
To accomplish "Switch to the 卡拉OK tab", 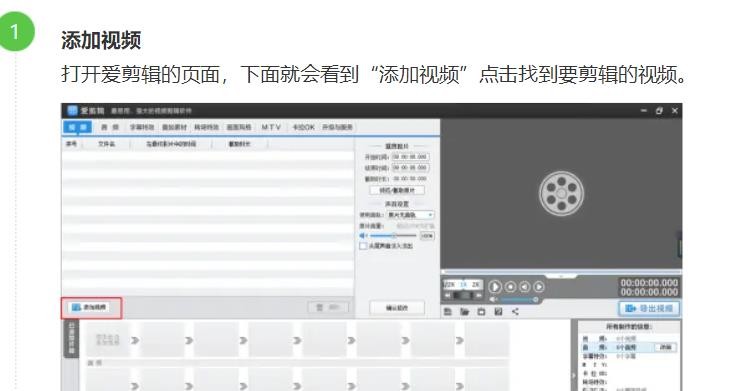I will [x=303, y=127].
